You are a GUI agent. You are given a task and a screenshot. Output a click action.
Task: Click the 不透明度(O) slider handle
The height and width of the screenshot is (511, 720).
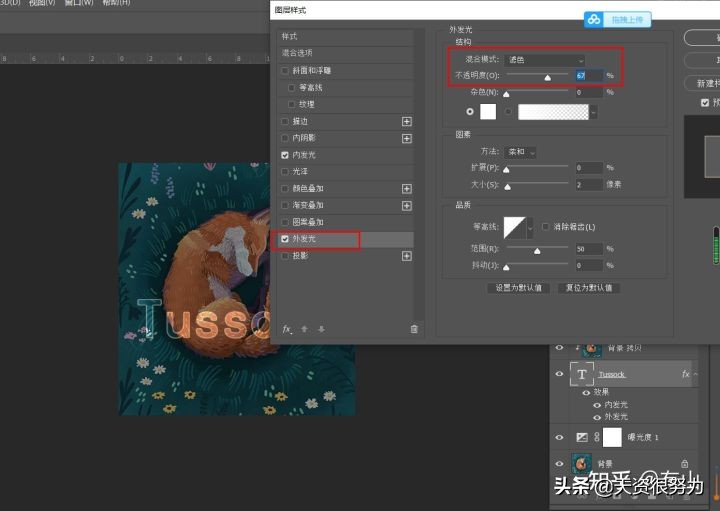(x=547, y=78)
